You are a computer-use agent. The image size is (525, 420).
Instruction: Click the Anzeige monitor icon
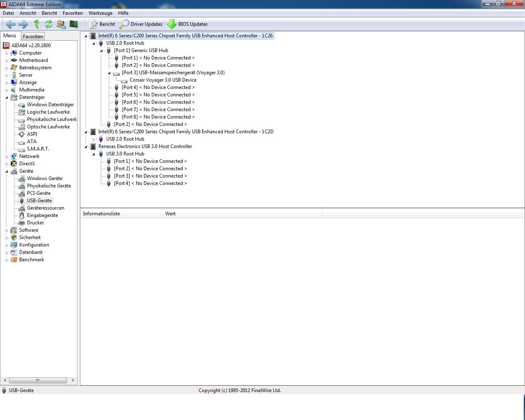coord(14,82)
